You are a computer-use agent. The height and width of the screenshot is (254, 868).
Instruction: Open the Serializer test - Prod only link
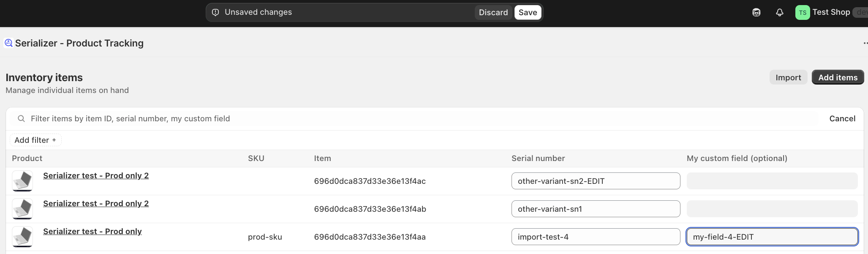click(x=92, y=231)
